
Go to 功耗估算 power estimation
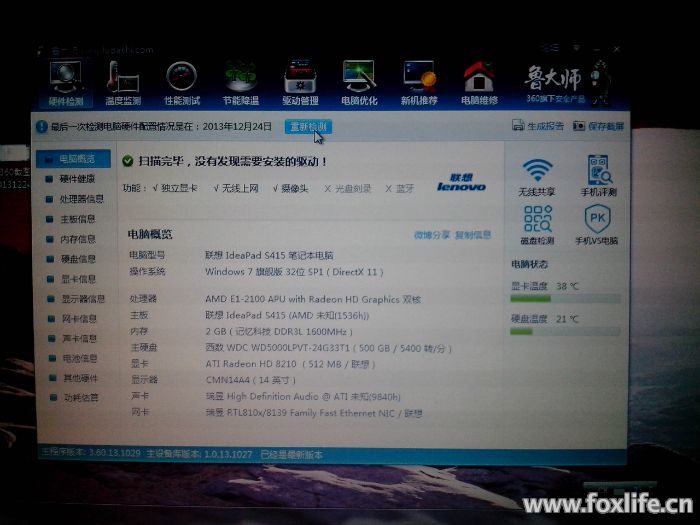[x=80, y=397]
